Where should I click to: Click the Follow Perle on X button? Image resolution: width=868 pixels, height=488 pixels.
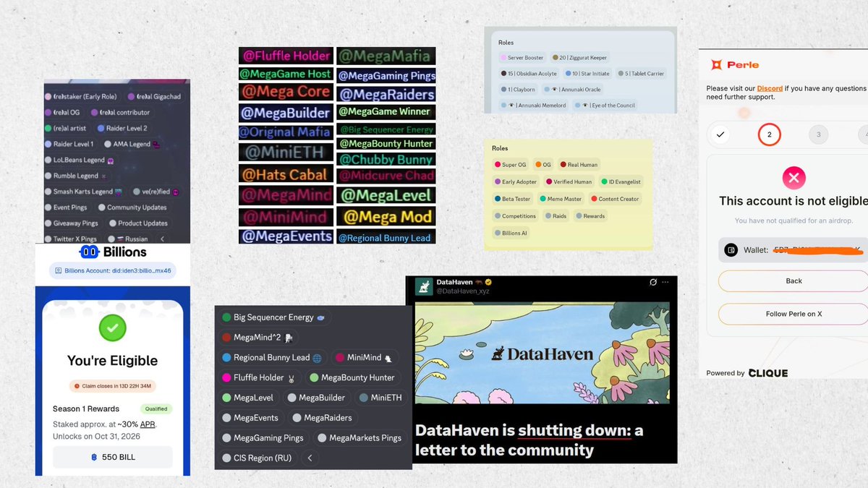point(793,314)
